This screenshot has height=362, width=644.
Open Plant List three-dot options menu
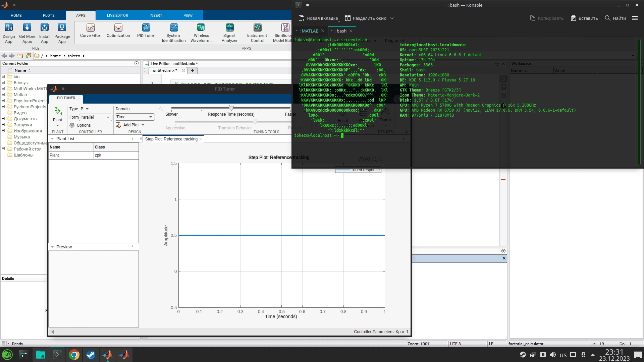click(133, 139)
